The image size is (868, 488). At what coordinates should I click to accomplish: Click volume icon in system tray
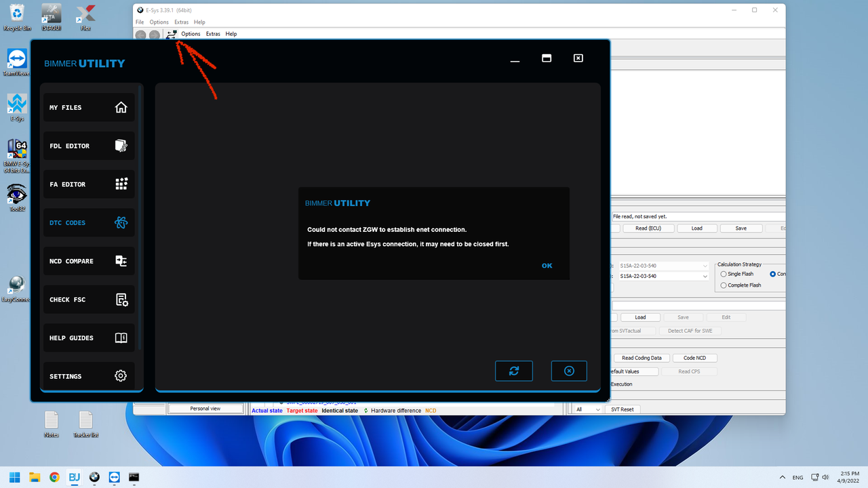pos(827,477)
